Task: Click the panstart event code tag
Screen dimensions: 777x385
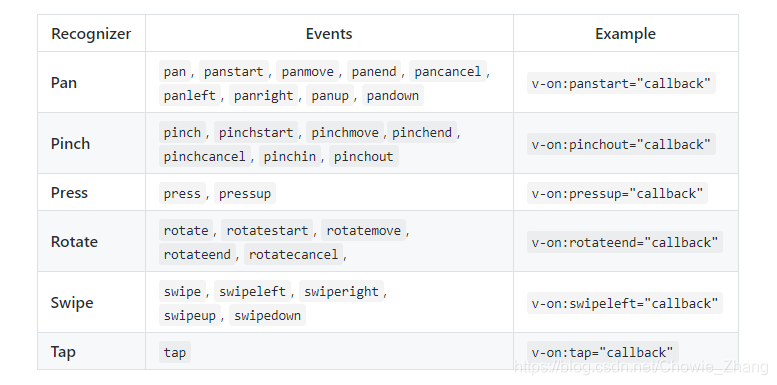Action: tap(233, 71)
